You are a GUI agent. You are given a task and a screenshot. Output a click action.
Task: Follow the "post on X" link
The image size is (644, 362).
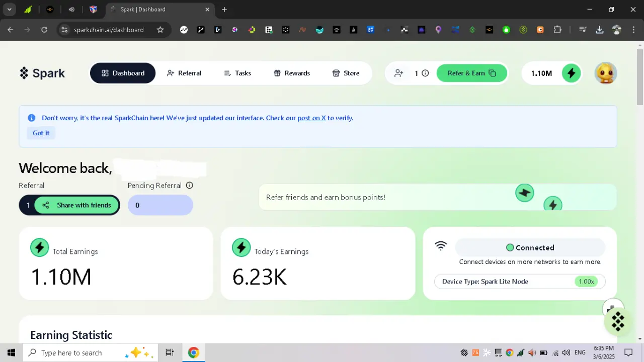311,118
